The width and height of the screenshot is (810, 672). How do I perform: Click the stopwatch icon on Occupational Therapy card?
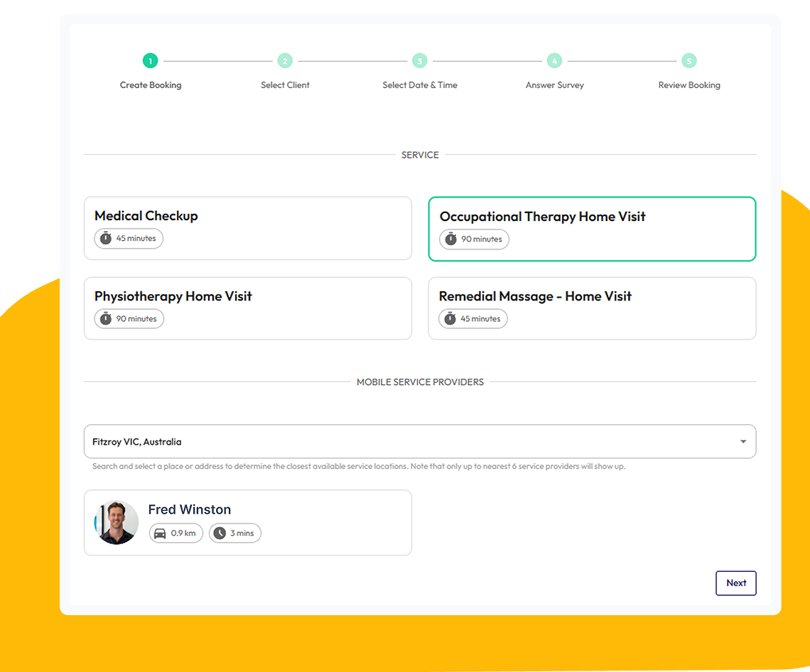tap(451, 239)
